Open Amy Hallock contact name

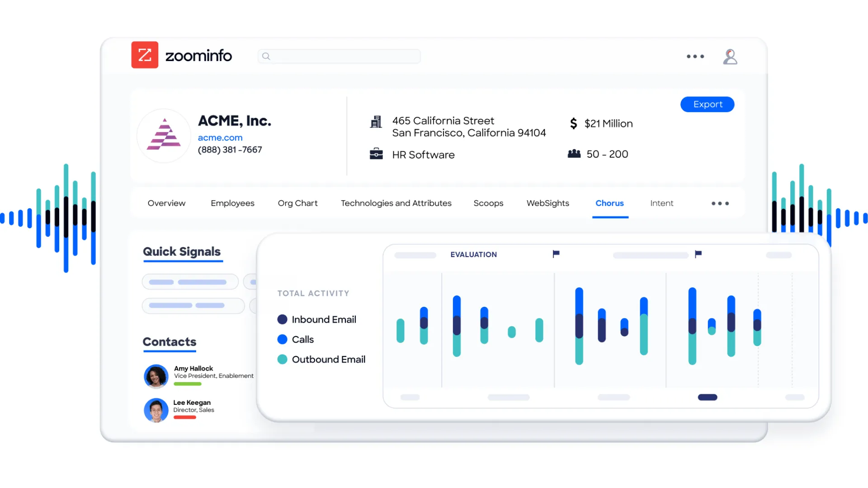coord(193,368)
